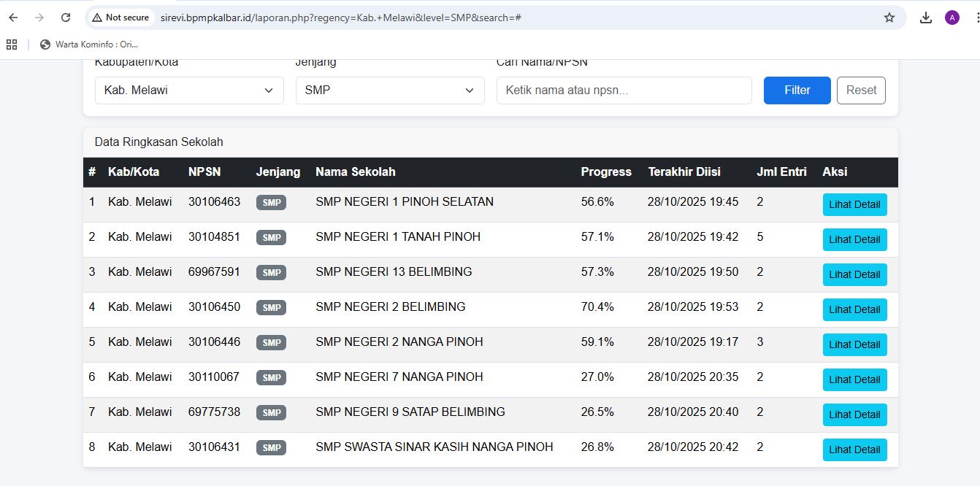Show details for SMP Swasta Sinar Kasih
Image resolution: width=980 pixels, height=486 pixels.
click(x=854, y=450)
